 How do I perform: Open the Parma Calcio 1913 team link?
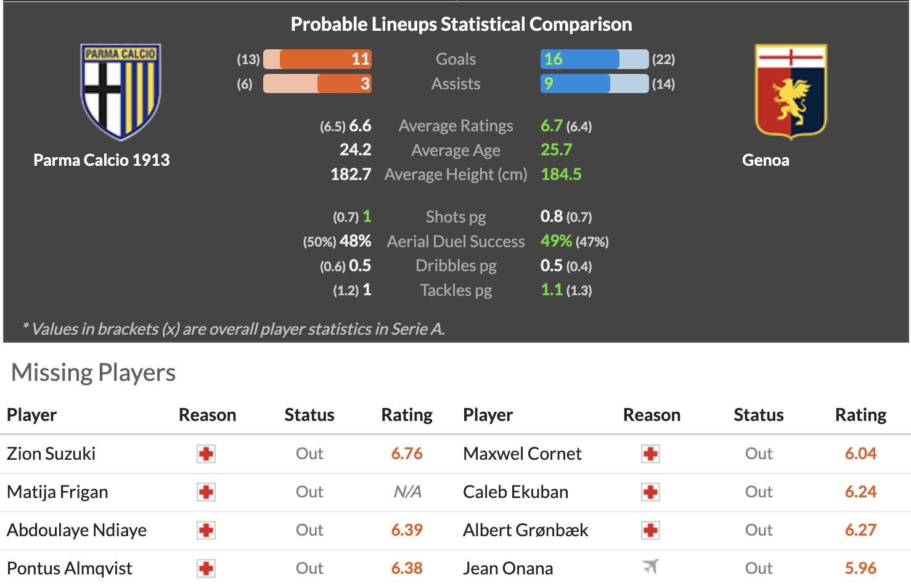[x=102, y=160]
